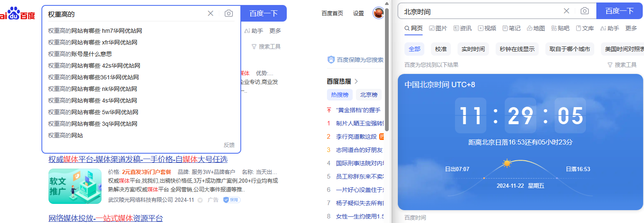Open hot search 杨子疑似失去所有

pos(360,203)
